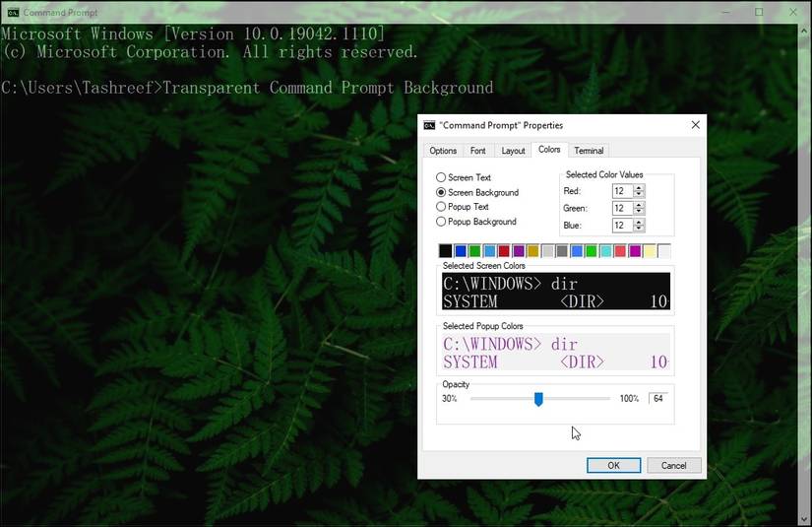The height and width of the screenshot is (527, 812).
Task: Click the 30% opacity minimum label
Action: (449, 399)
